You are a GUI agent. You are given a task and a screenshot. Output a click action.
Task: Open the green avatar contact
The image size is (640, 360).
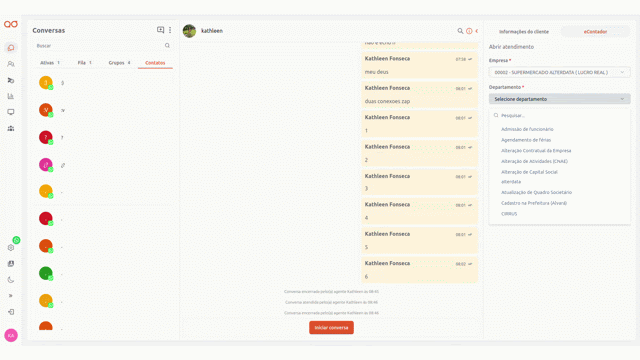click(46, 273)
